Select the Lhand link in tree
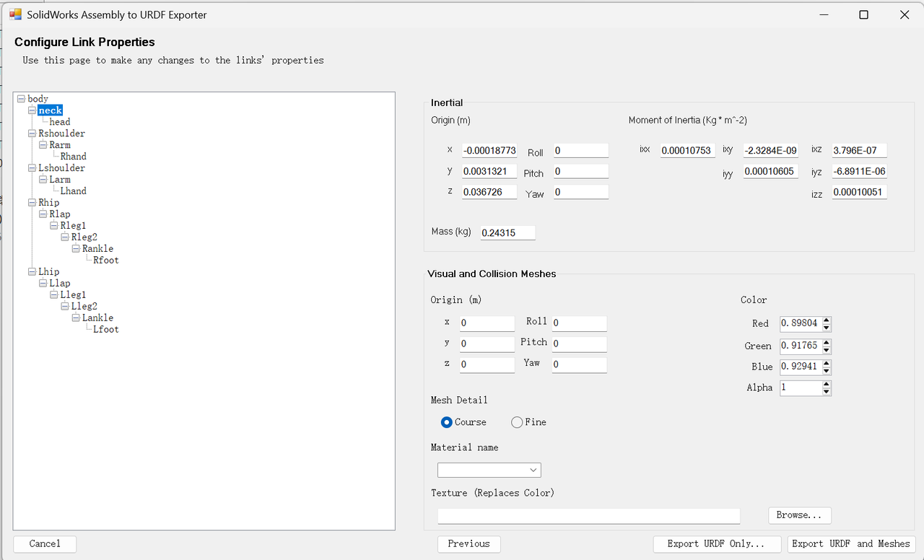 pyautogui.click(x=74, y=191)
